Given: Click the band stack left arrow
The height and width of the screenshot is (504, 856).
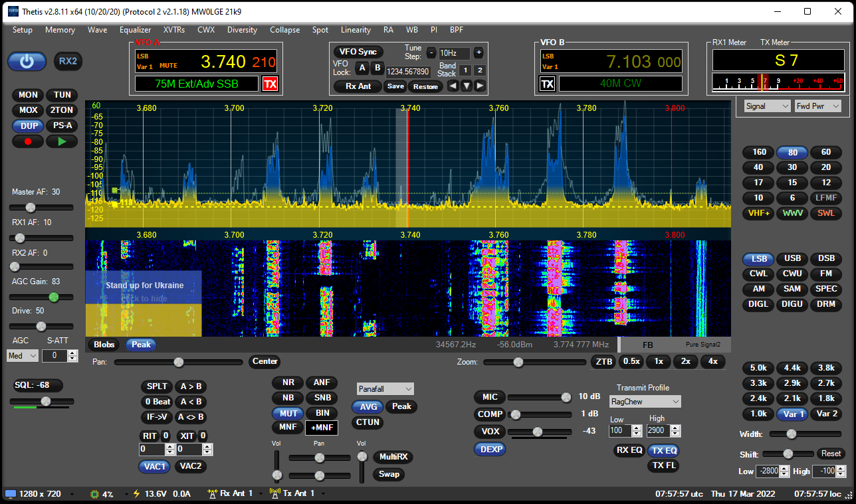Looking at the screenshot, I should pos(453,86).
